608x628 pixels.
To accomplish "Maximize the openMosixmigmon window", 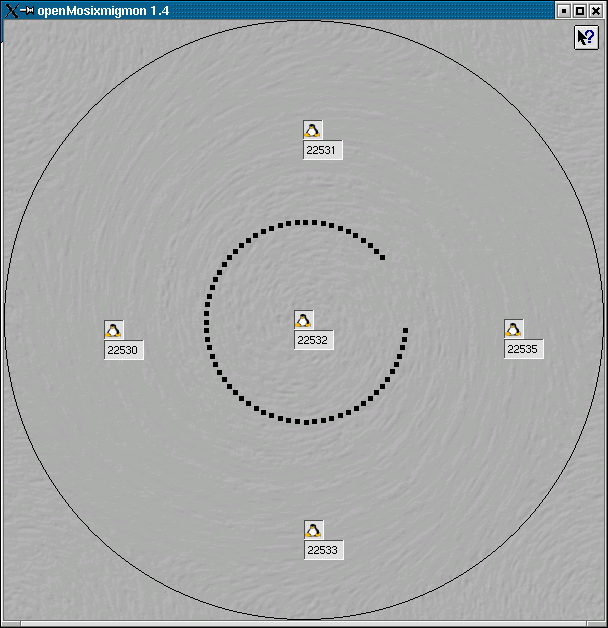I will point(580,10).
